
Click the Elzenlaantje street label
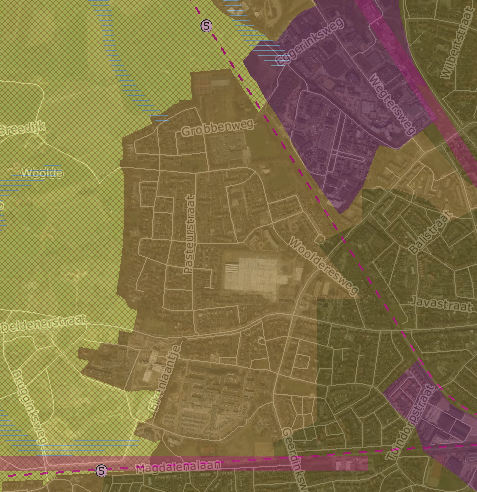click(x=164, y=377)
